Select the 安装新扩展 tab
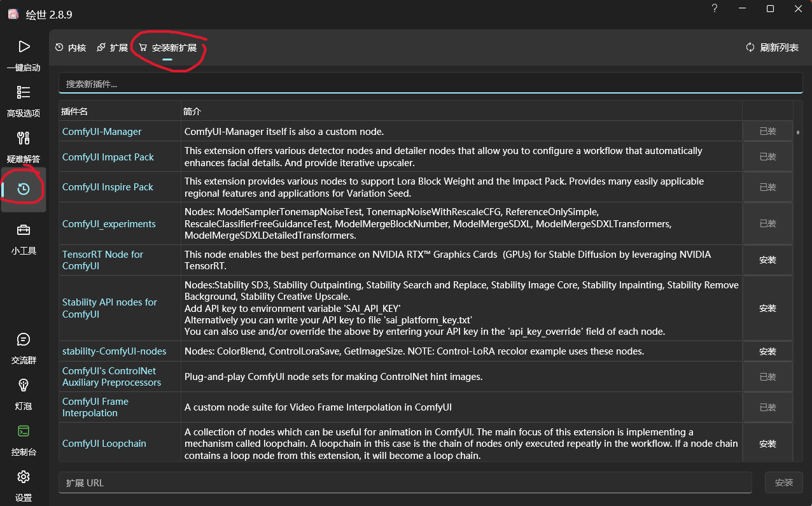 (x=168, y=48)
